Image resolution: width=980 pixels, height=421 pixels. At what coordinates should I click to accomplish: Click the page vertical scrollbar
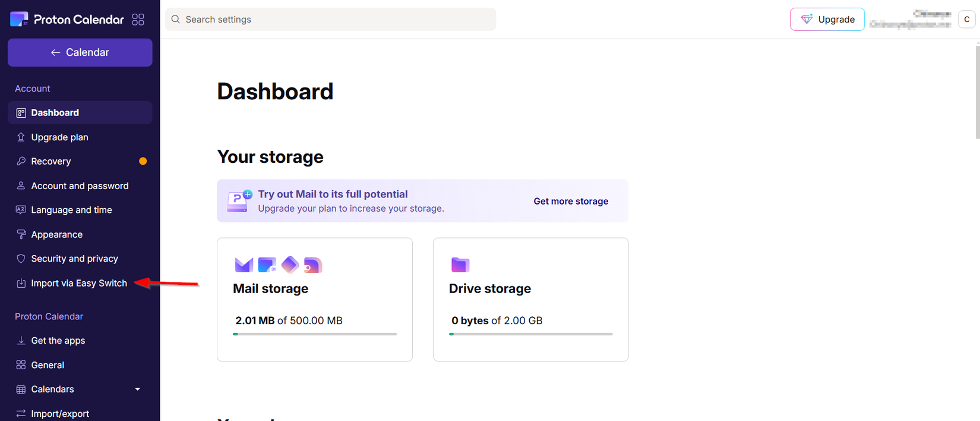(x=977, y=92)
